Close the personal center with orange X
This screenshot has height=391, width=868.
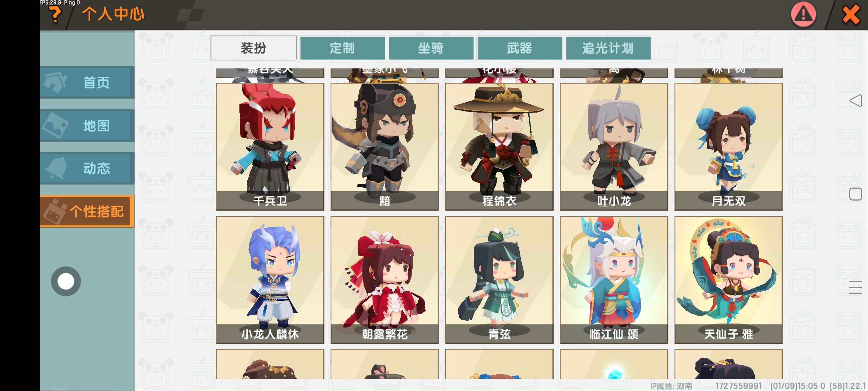(851, 15)
